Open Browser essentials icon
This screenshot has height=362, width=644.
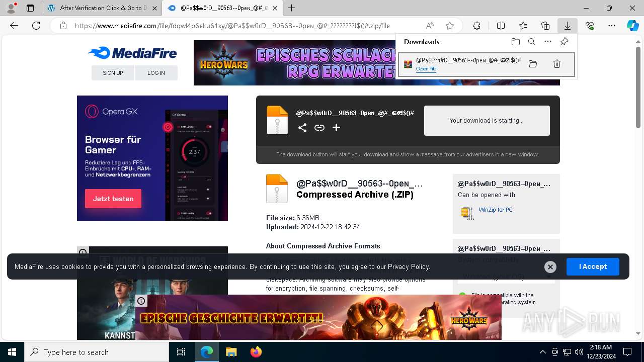click(590, 26)
